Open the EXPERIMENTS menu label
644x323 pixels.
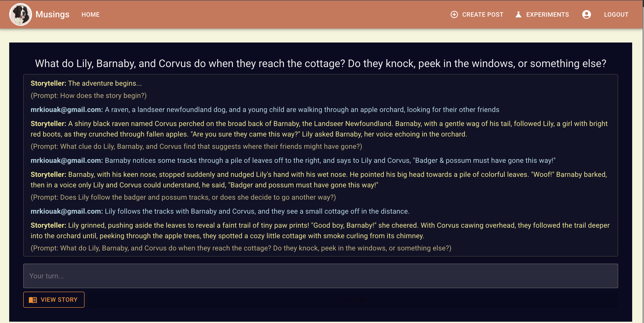[547, 14]
